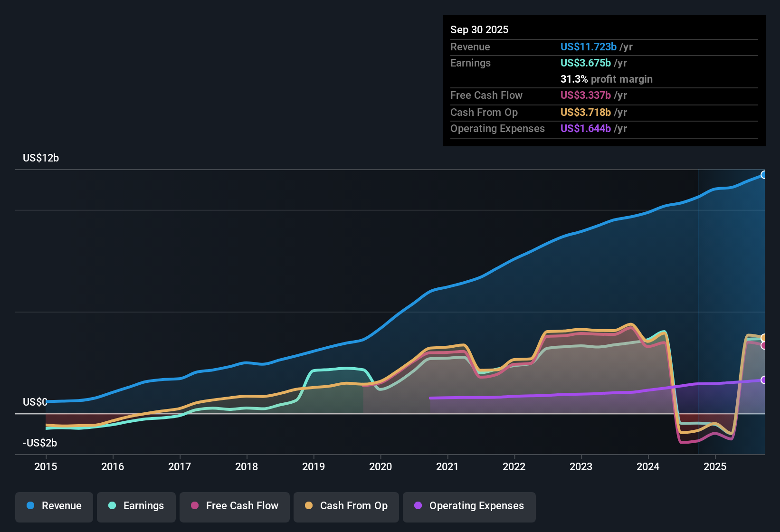Click the US$12b gridline label
The width and height of the screenshot is (780, 532).
[x=40, y=158]
